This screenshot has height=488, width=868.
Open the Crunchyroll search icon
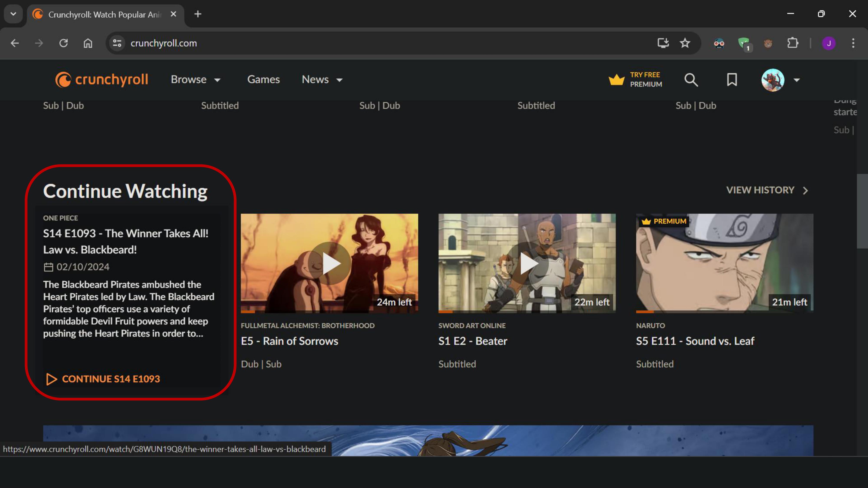click(x=691, y=80)
